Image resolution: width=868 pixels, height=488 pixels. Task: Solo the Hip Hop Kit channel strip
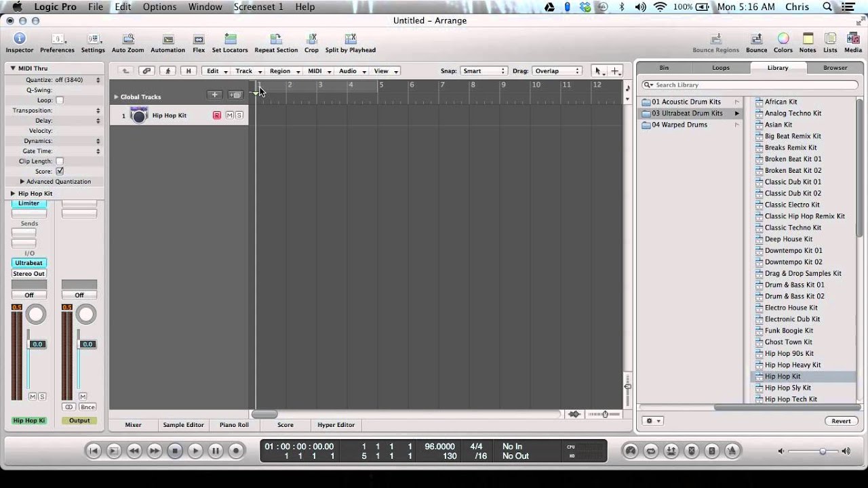42,396
